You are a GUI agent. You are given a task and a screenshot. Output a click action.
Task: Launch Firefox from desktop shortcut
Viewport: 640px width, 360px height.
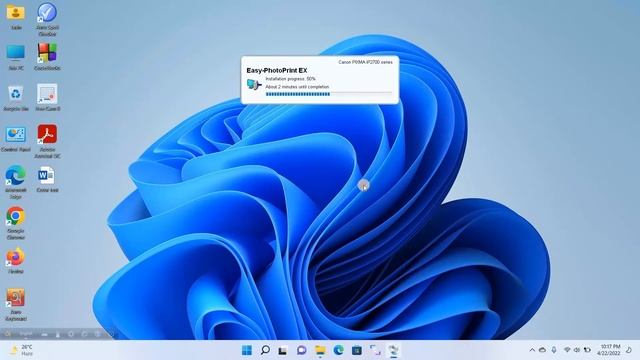[x=16, y=260]
